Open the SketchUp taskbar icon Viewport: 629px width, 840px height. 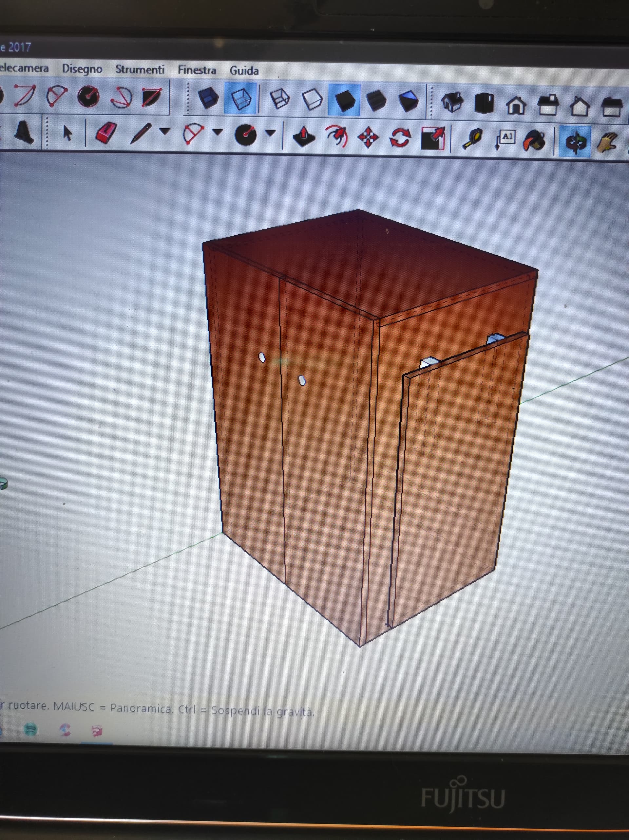click(97, 731)
